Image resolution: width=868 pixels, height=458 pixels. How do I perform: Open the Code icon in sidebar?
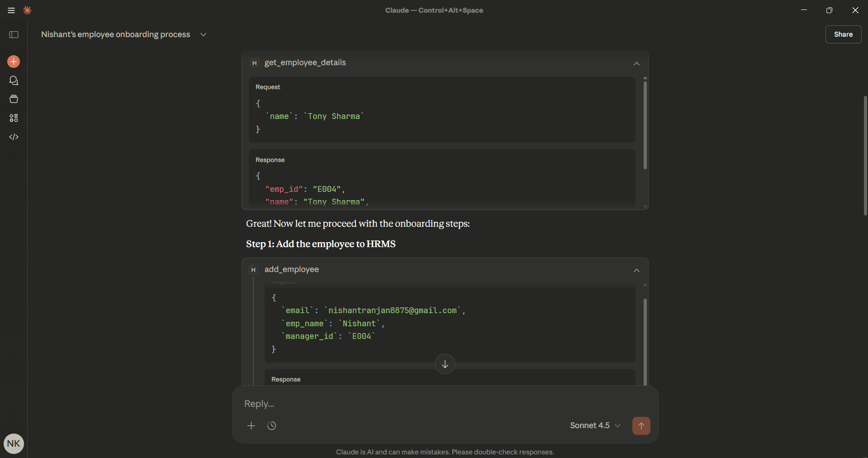click(x=14, y=137)
